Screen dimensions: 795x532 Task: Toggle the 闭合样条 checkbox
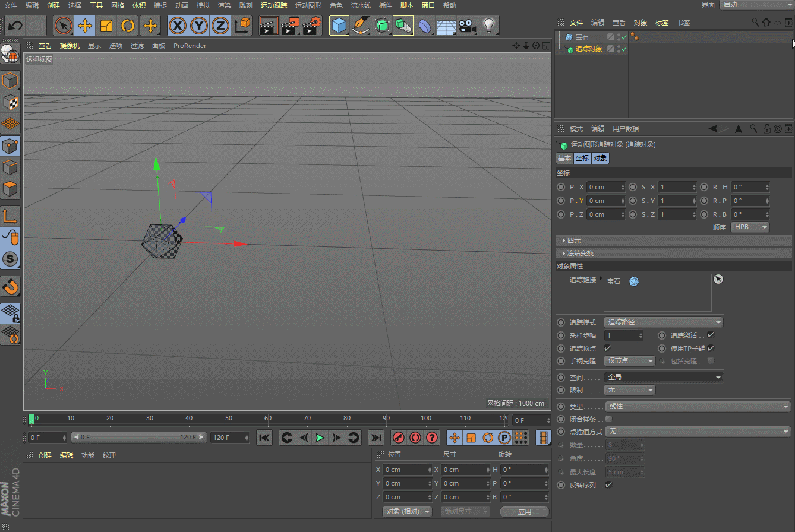(608, 419)
